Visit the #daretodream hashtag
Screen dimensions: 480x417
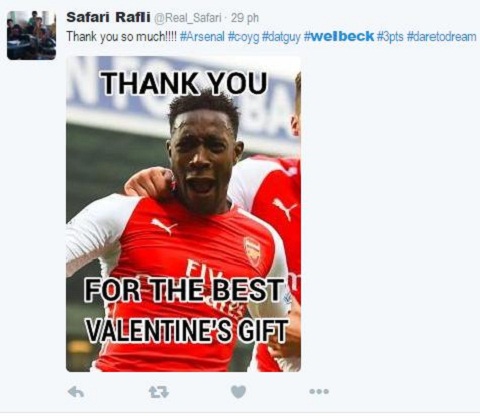click(x=442, y=36)
